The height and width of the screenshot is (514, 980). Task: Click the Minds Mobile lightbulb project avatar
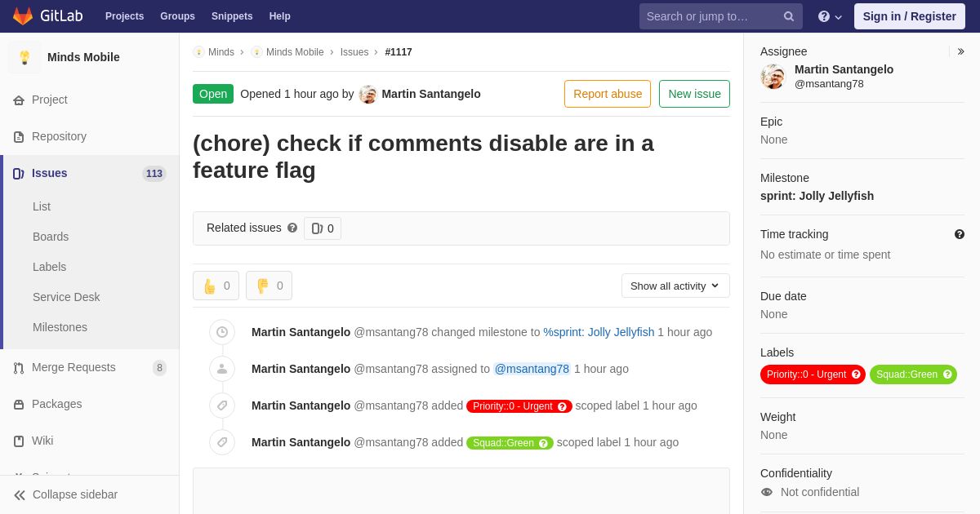(24, 57)
